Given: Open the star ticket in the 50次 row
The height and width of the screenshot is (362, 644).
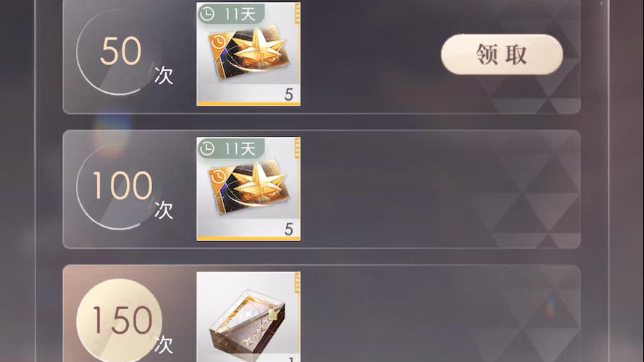Looking at the screenshot, I should coord(248,54).
